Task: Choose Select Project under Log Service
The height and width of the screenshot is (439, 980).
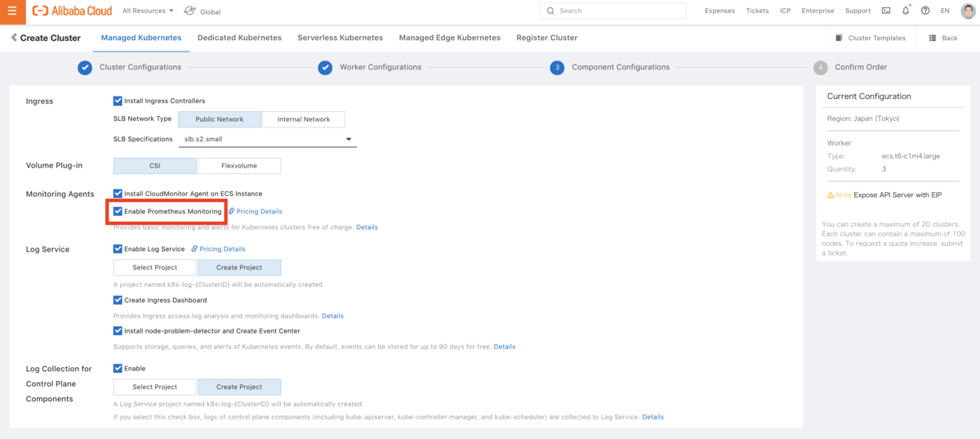Action: pos(154,267)
